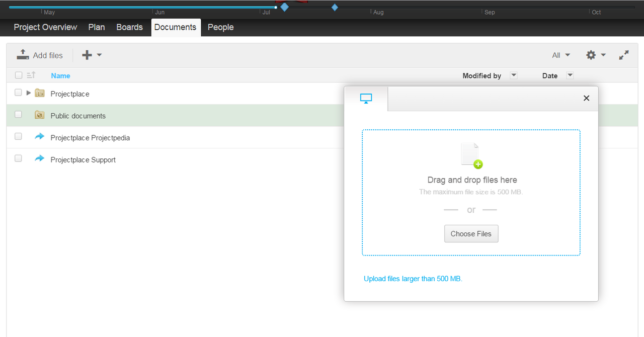Screen dimensions: 644x337
Task: Open Date column filter arrow
Action: [570, 75]
